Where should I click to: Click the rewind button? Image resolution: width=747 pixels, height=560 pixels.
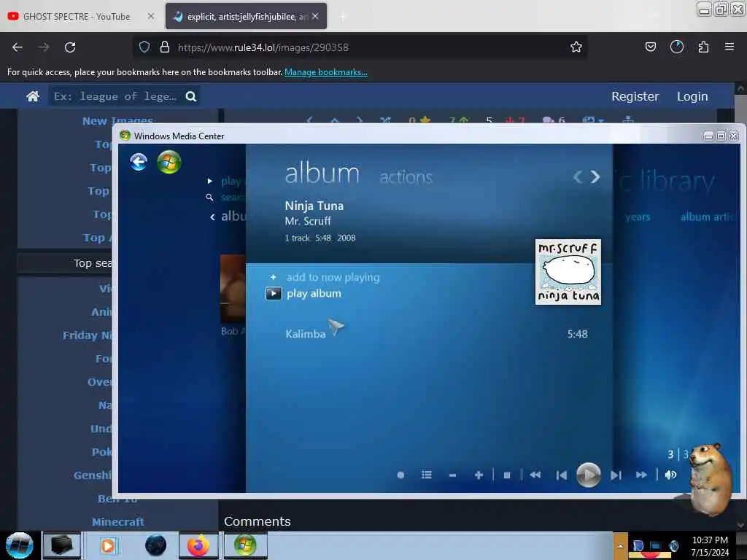click(x=535, y=475)
